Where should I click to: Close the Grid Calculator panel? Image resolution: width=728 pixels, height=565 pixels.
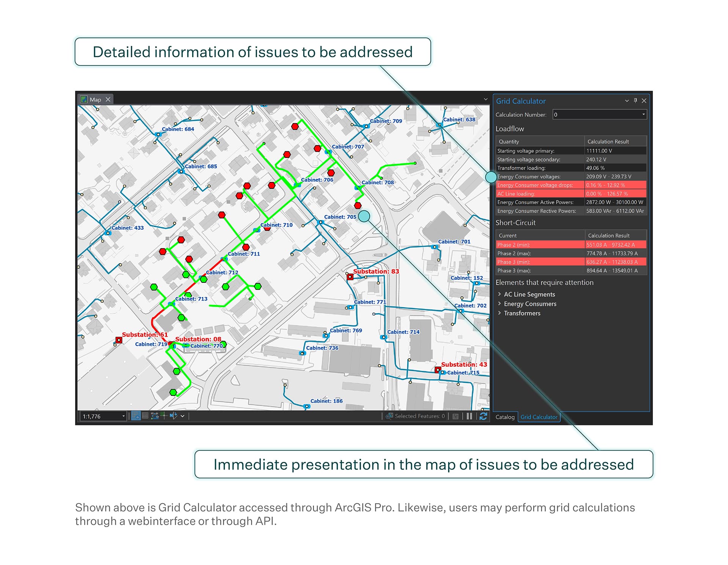tap(644, 101)
